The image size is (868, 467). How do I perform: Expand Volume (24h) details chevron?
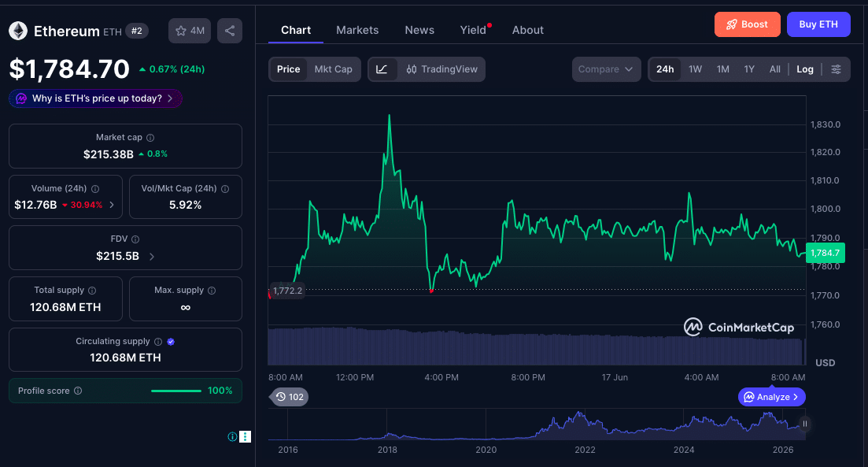tap(112, 205)
